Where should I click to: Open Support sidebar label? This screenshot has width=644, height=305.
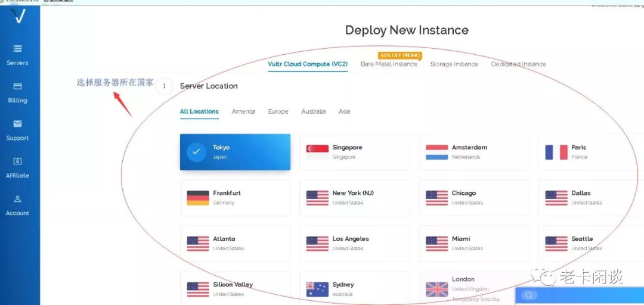(x=17, y=138)
